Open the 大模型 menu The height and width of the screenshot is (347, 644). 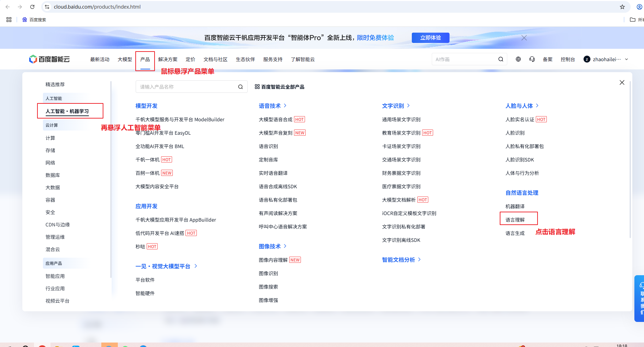pyautogui.click(x=125, y=59)
